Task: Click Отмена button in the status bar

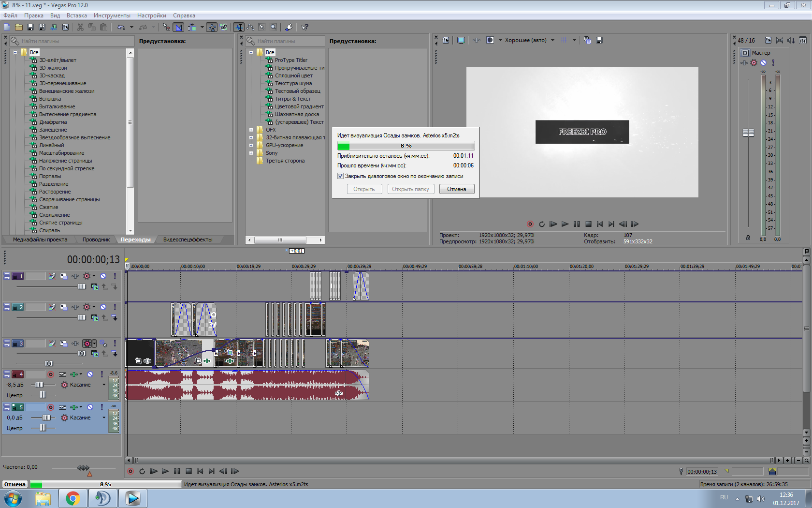Action: point(15,484)
